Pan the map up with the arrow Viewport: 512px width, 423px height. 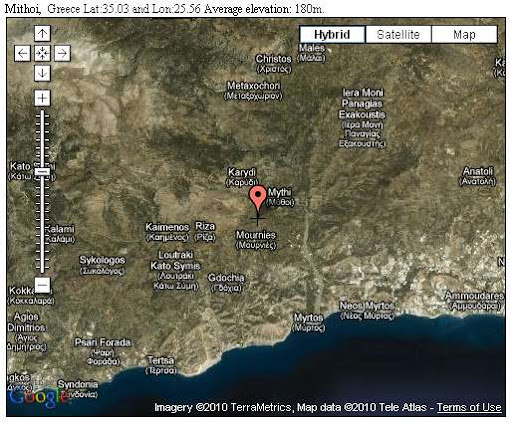(x=42, y=33)
